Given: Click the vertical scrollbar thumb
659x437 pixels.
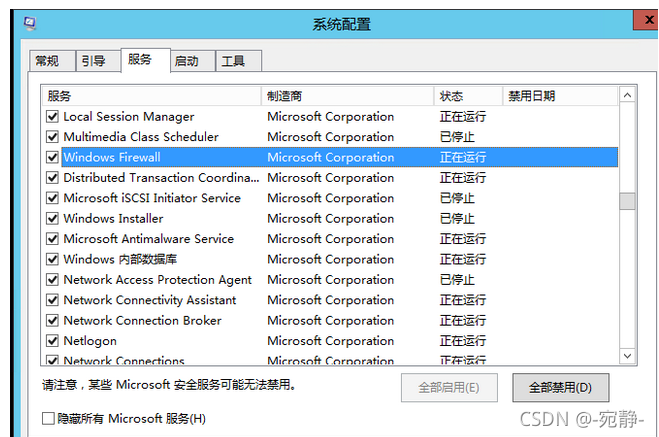Looking at the screenshot, I should (627, 201).
